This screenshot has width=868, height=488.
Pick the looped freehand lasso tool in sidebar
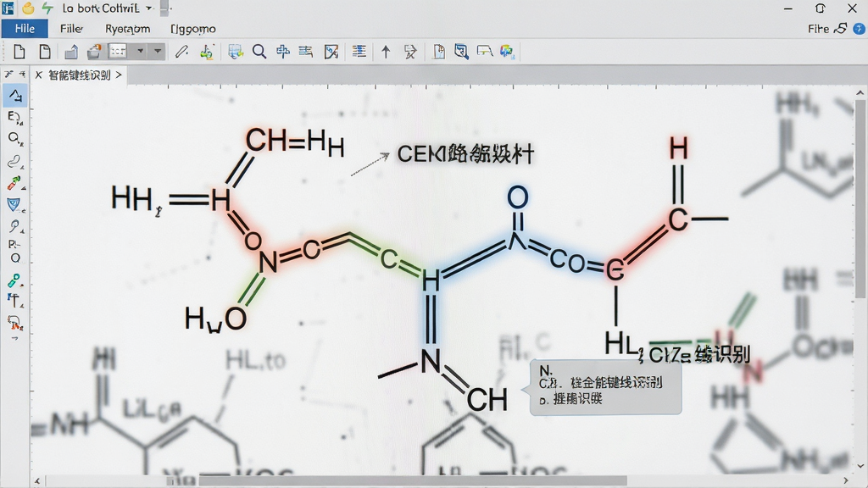tap(14, 162)
